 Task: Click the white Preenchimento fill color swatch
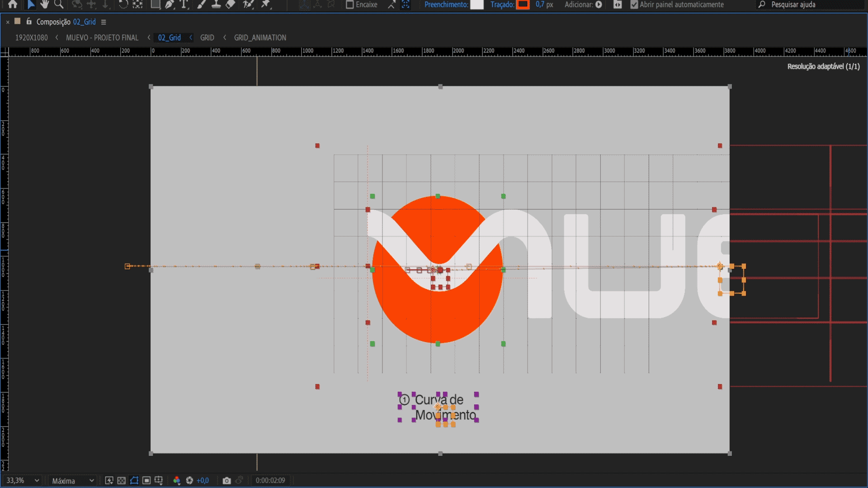(x=476, y=5)
